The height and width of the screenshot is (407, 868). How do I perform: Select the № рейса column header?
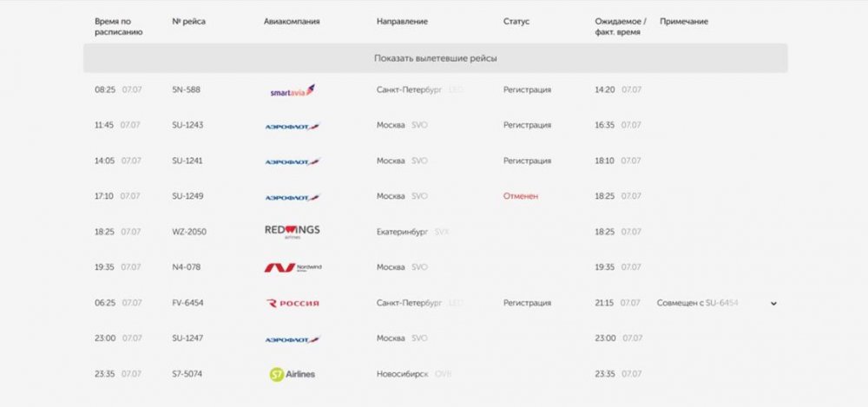point(188,22)
